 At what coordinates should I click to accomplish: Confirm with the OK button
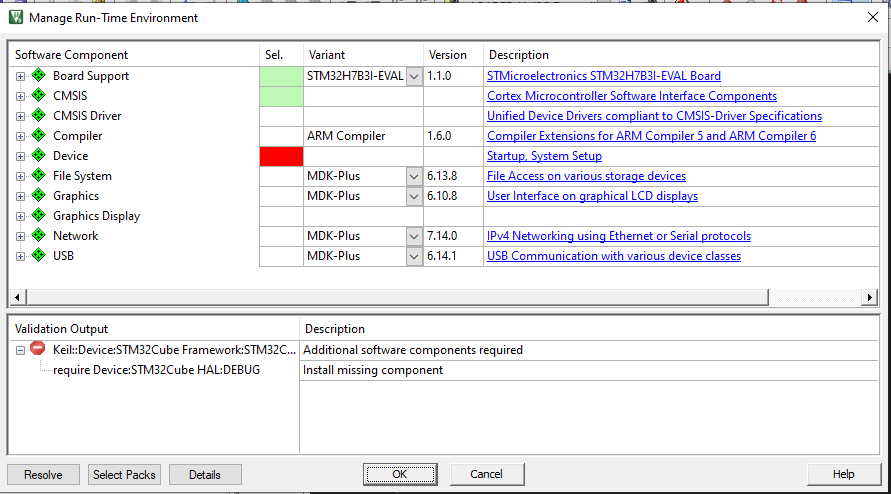pos(399,474)
